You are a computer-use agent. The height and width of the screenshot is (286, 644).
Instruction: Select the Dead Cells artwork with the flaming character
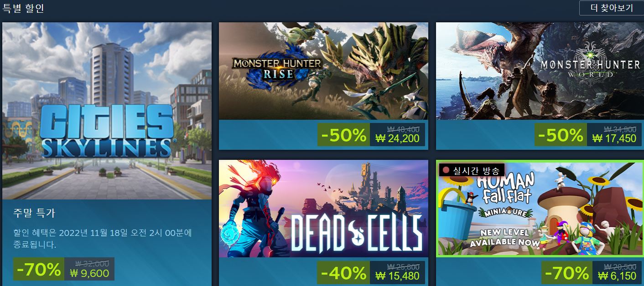(x=323, y=209)
